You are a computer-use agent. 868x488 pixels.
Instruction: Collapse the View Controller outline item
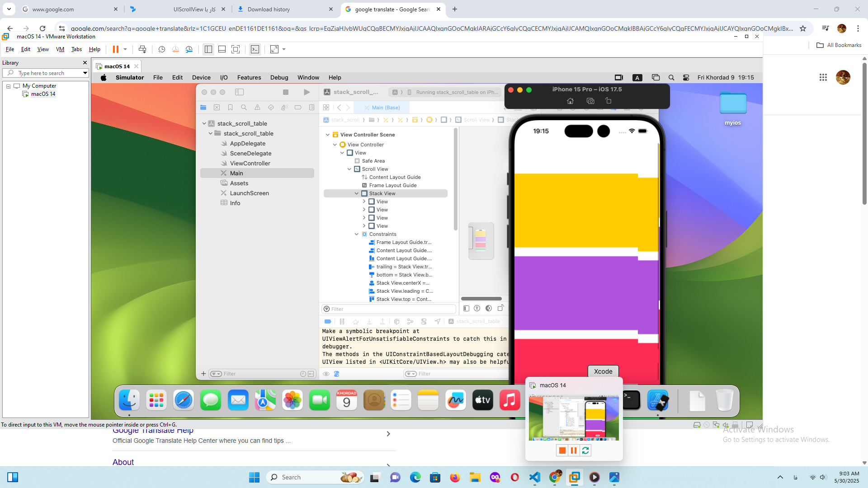pos(335,145)
